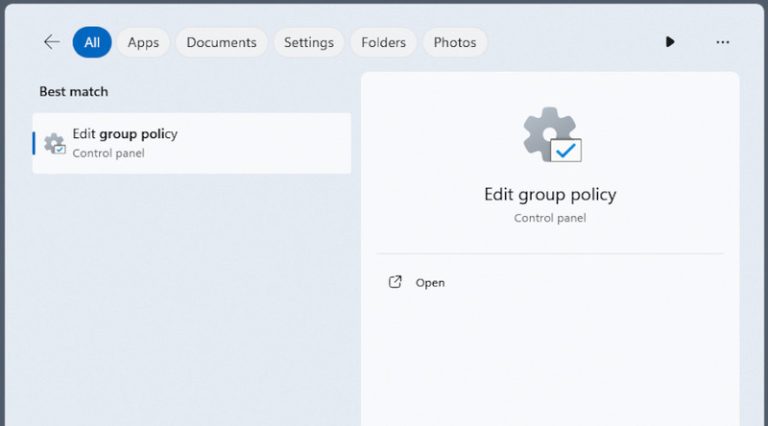This screenshot has width=768, height=426.
Task: Click the blue selection bar on result
Action: pos(34,143)
